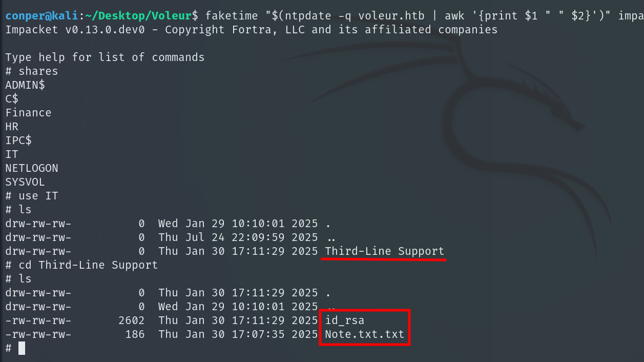Click the 'use IT' command line
Viewport: 644px width, 362px height.
(x=38, y=196)
